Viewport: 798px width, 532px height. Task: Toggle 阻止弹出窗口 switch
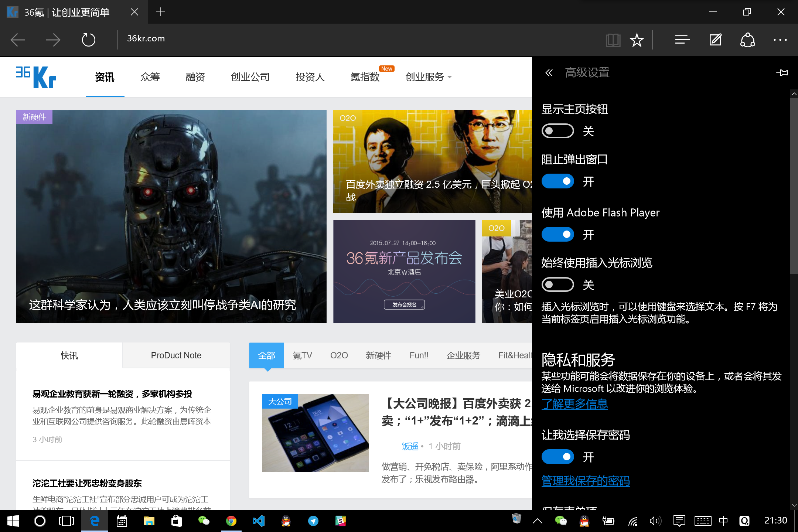(x=557, y=181)
